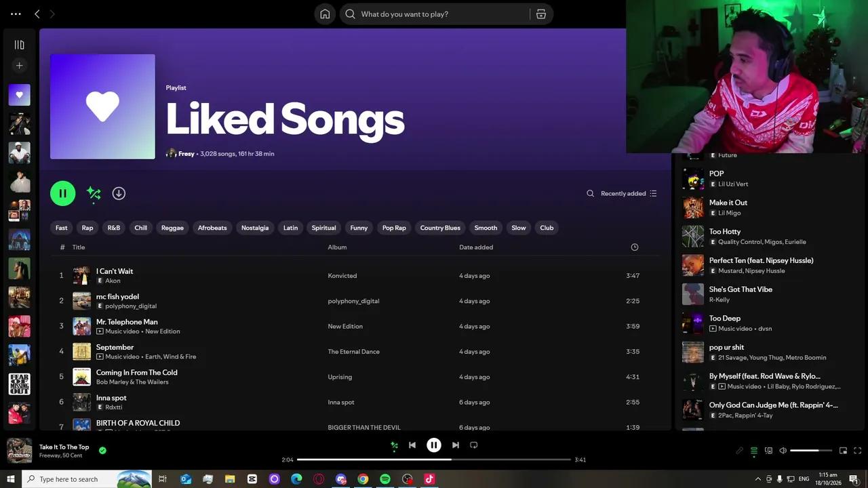Viewport: 868px width, 488px height.
Task: Open the Windows Start menu
Action: pos(10,479)
